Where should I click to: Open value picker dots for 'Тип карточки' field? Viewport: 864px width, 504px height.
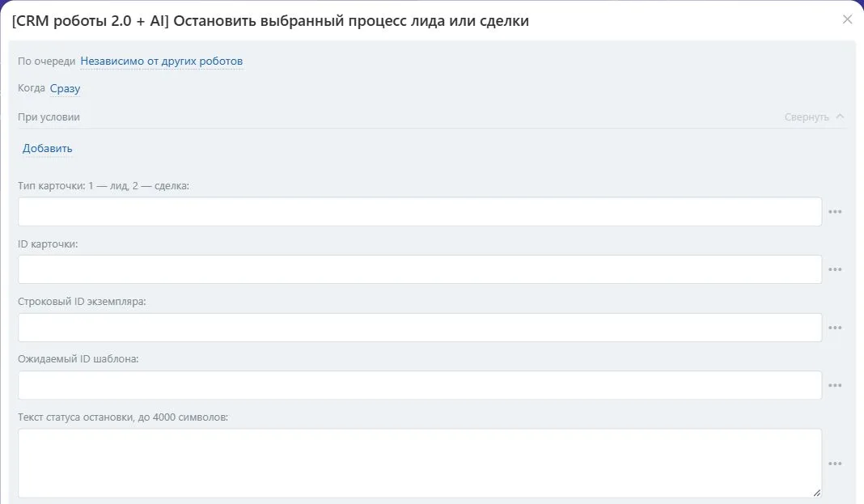pos(835,211)
